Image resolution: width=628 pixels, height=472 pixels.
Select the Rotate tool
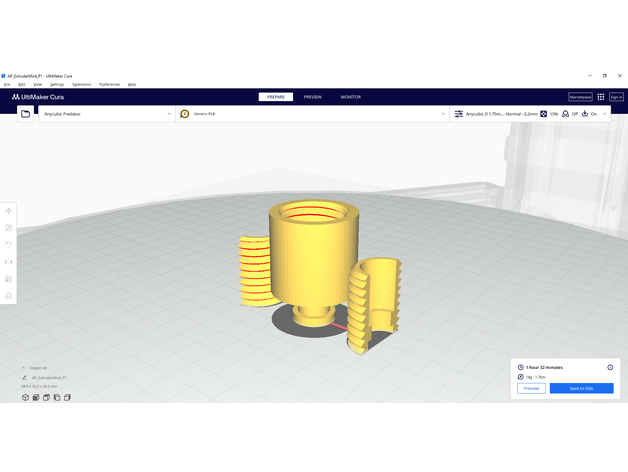click(9, 245)
